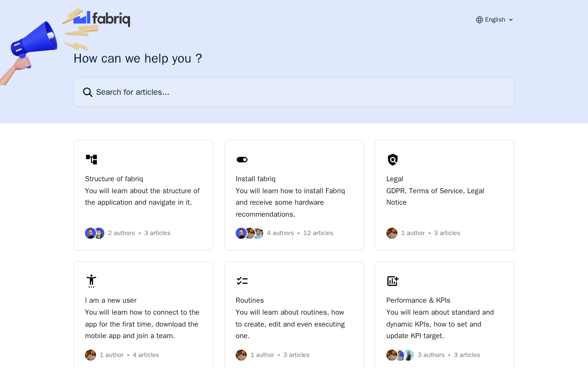
Task: Open the I am a new user collection
Action: coord(111,300)
